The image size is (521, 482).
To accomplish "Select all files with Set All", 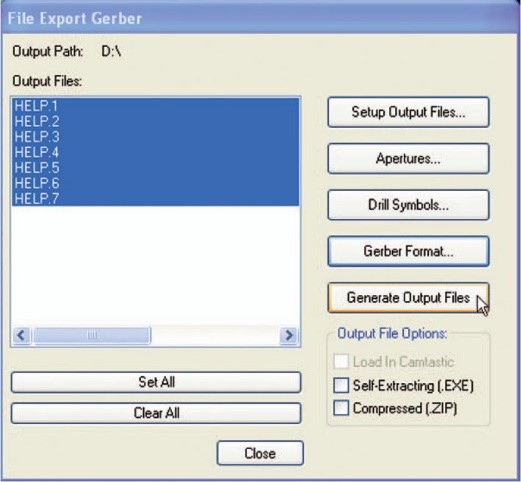I will (156, 382).
